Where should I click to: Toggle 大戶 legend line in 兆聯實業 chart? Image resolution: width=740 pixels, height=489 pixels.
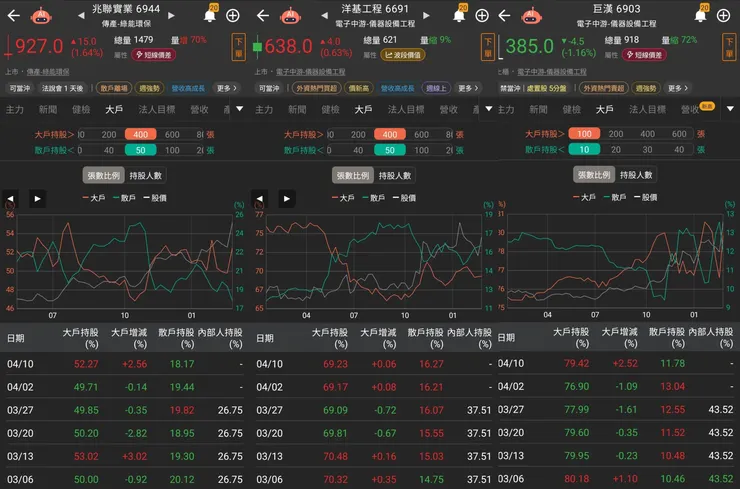point(94,198)
